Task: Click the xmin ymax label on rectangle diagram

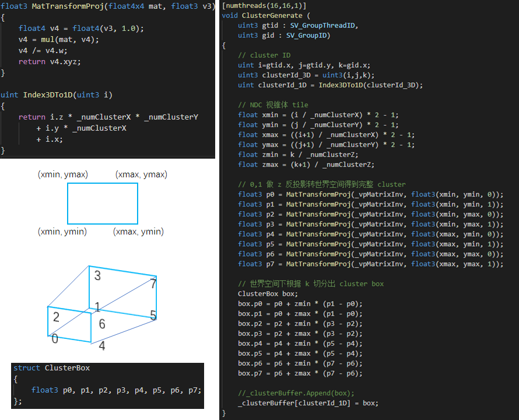Action: pos(62,174)
